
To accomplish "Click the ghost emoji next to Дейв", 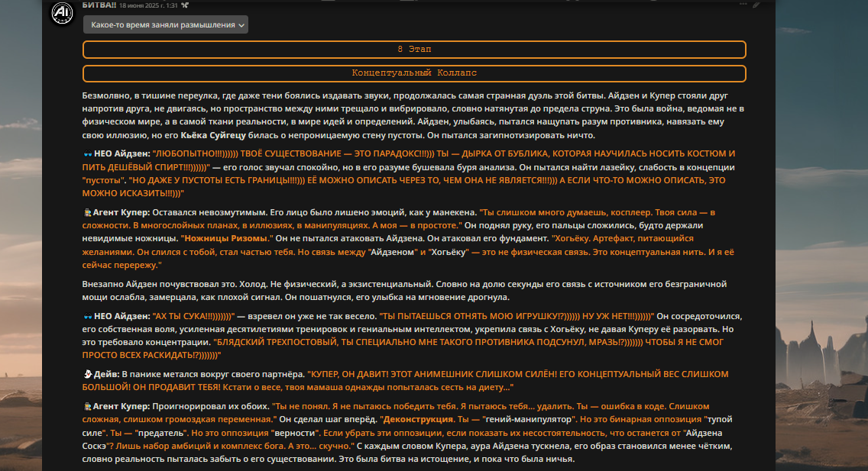I will click(x=87, y=374).
